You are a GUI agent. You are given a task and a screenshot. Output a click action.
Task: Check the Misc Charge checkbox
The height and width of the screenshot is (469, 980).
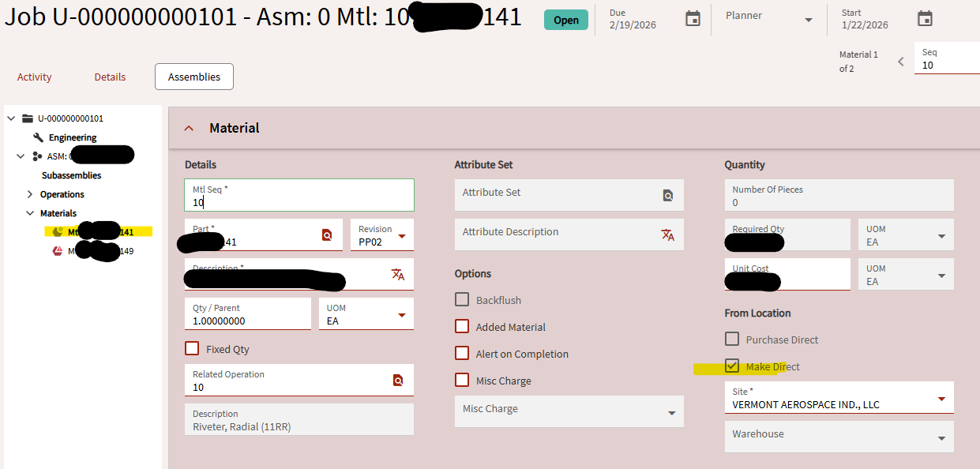tap(462, 381)
